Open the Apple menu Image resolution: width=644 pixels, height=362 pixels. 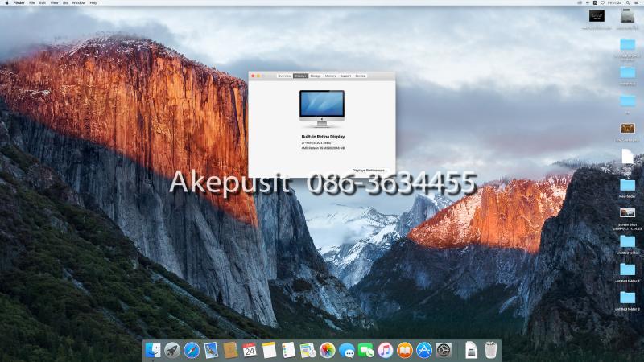(6, 3)
